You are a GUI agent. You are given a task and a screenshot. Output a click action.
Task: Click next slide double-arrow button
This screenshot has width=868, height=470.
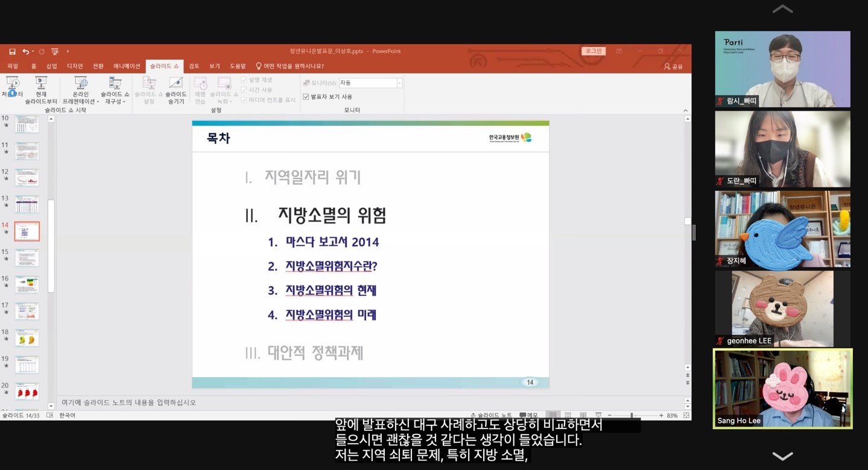tap(687, 383)
